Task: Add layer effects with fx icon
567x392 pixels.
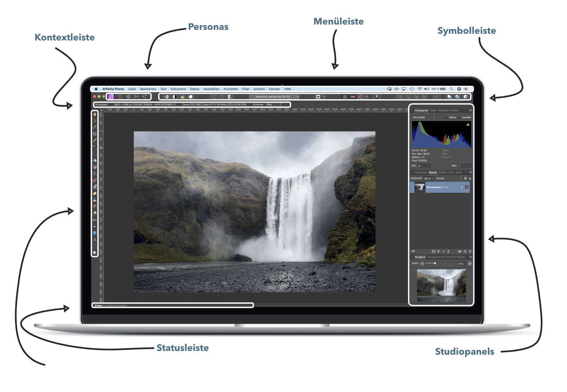Action: point(444,251)
